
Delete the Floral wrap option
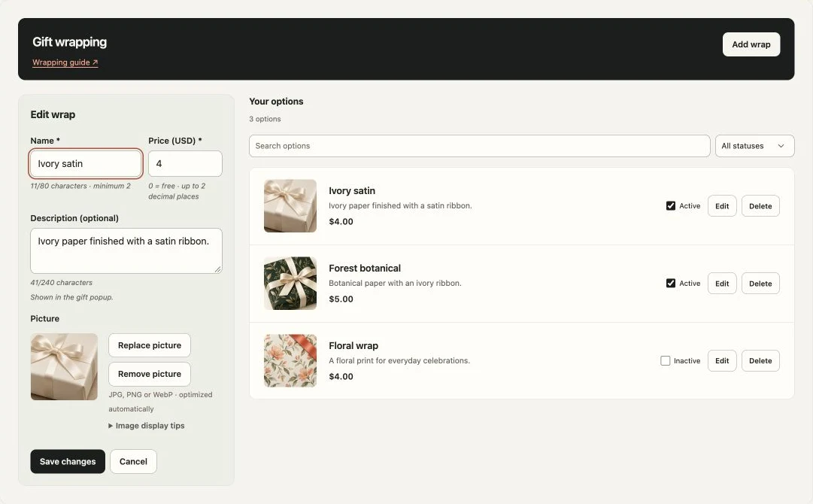tap(760, 361)
